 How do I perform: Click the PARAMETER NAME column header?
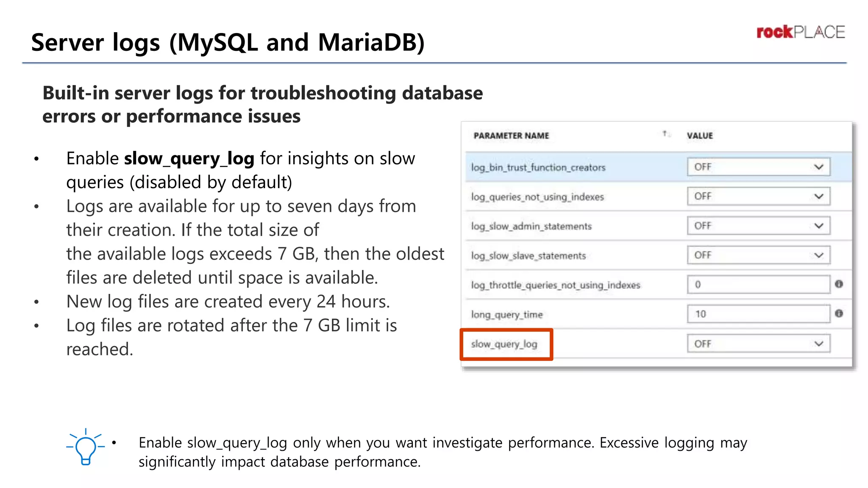[x=511, y=136]
